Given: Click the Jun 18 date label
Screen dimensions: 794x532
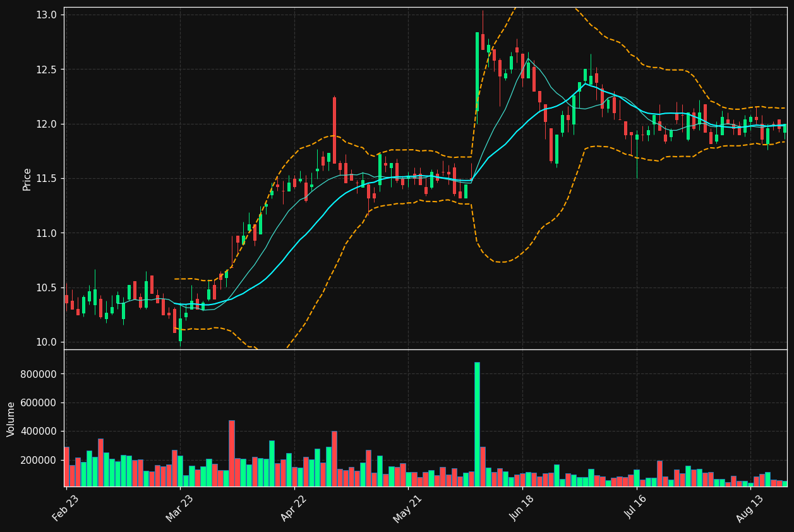Looking at the screenshot, I should coord(522,508).
